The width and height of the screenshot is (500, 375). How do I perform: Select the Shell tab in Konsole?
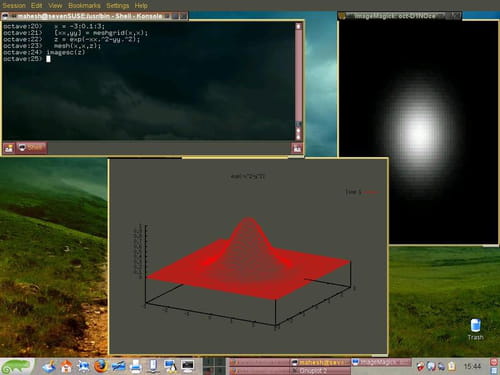[x=31, y=148]
